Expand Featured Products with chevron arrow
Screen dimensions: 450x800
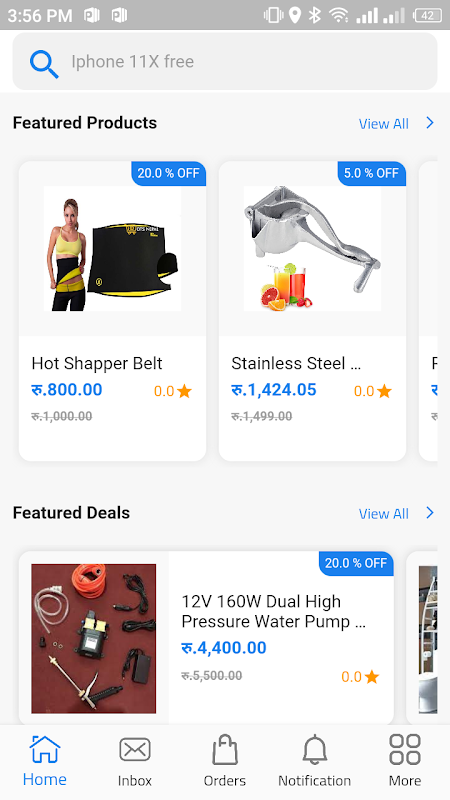(x=430, y=123)
